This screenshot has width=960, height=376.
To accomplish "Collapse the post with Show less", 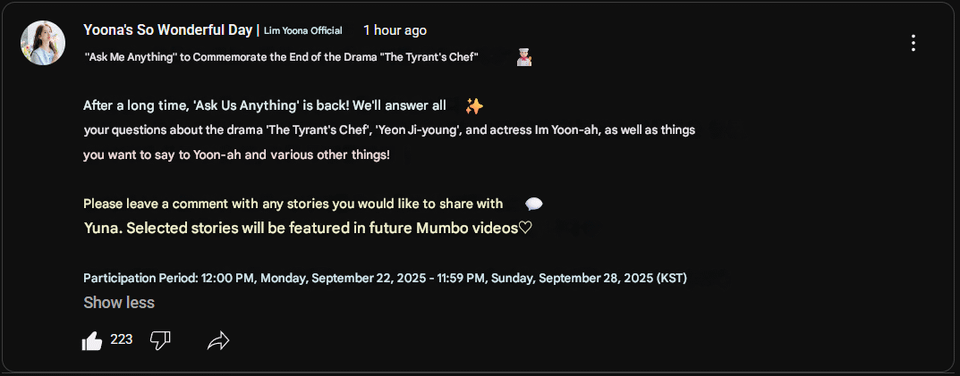I will [119, 303].
